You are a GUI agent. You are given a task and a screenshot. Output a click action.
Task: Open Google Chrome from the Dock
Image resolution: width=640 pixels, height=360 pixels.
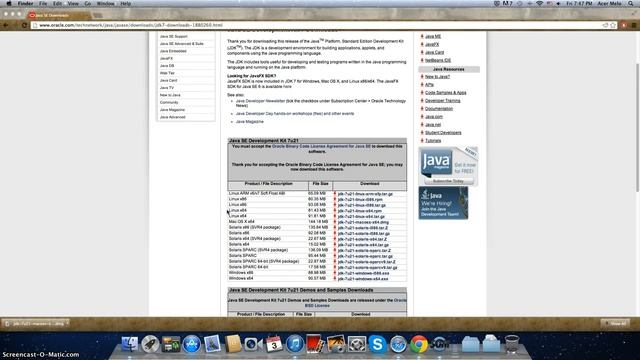coord(419,344)
